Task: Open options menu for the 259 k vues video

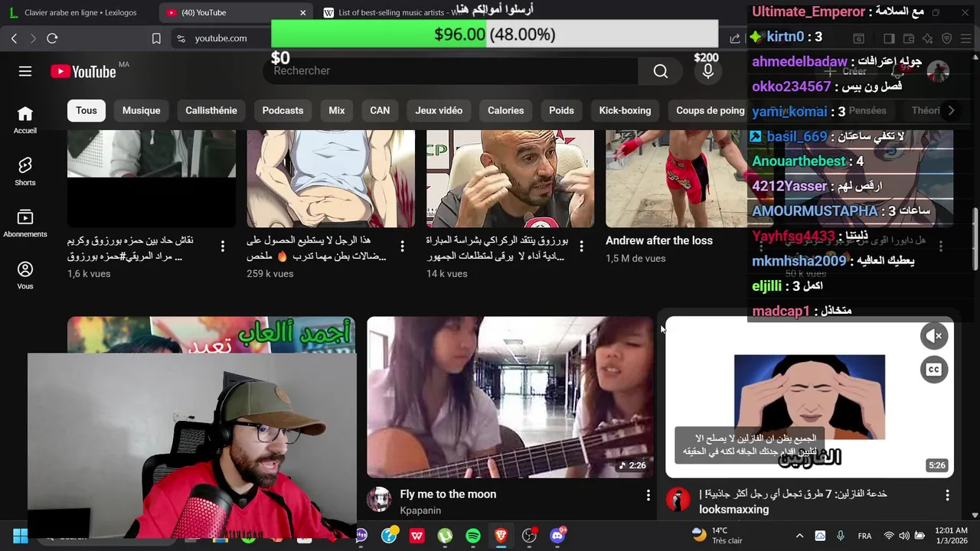Action: click(x=402, y=246)
